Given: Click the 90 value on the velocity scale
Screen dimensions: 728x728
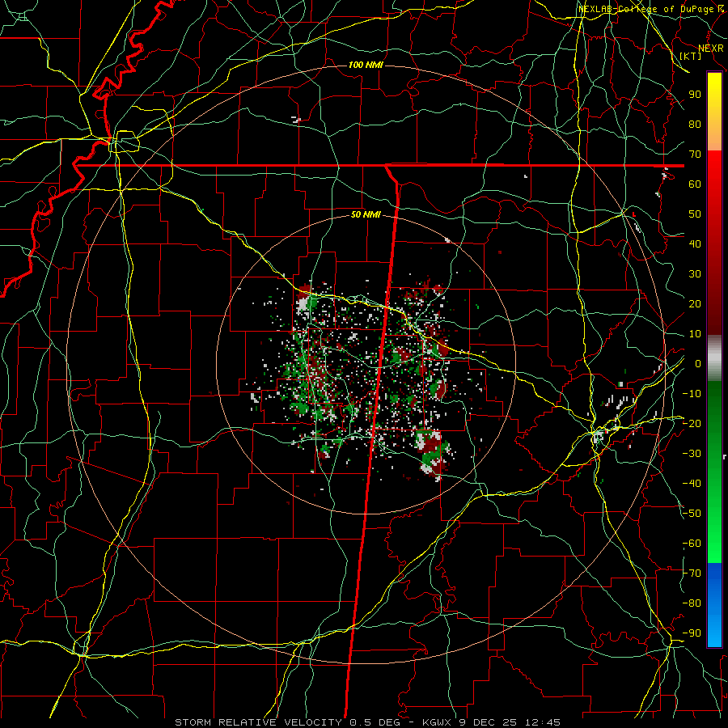Looking at the screenshot, I should (x=695, y=95).
